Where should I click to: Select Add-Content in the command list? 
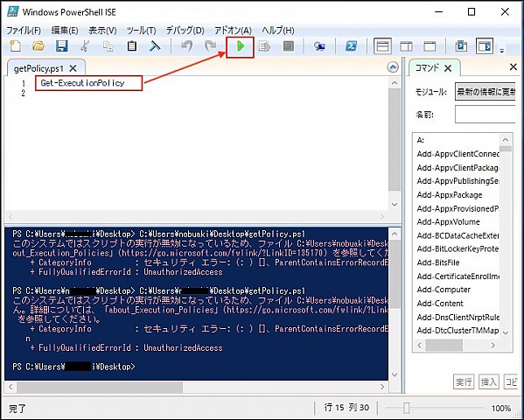440,304
